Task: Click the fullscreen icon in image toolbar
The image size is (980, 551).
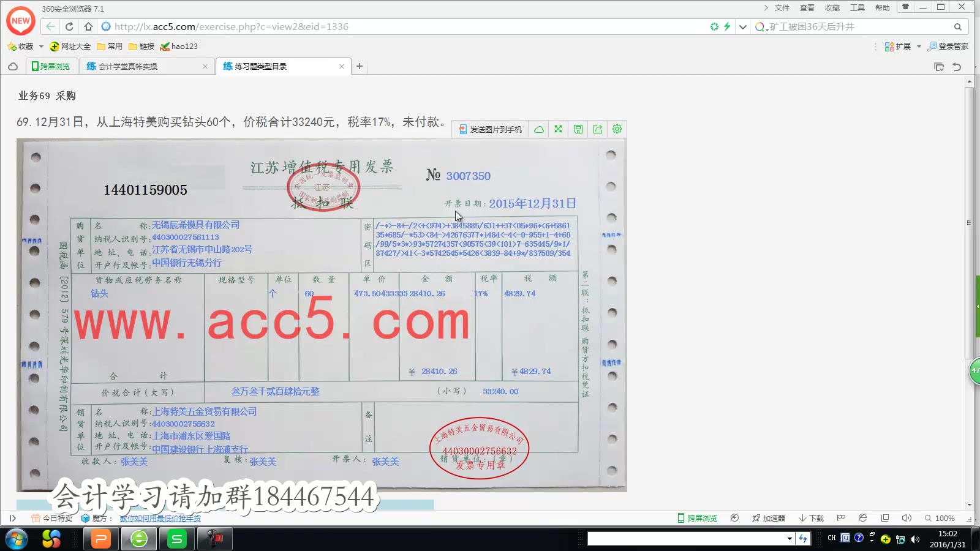Action: pos(558,129)
